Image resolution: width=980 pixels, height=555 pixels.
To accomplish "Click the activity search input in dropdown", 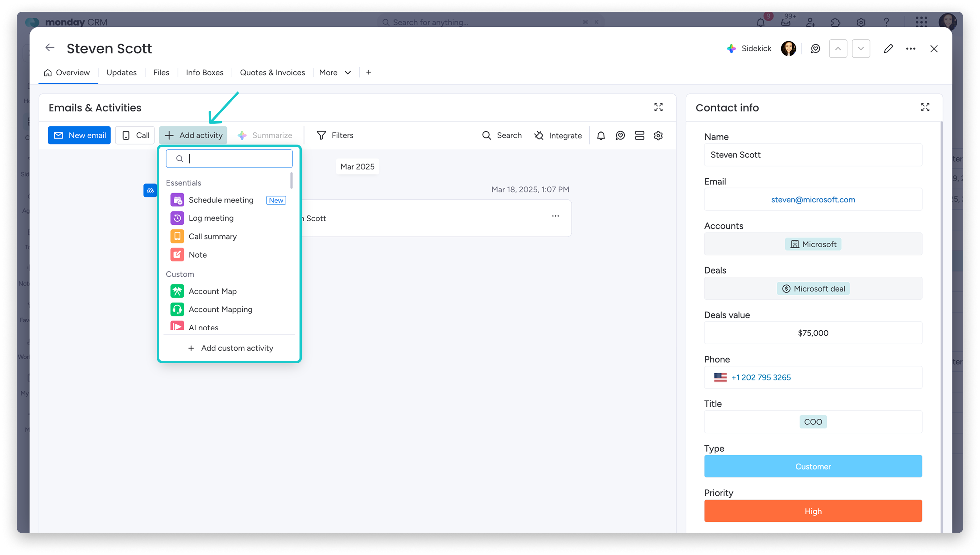I will tap(229, 158).
